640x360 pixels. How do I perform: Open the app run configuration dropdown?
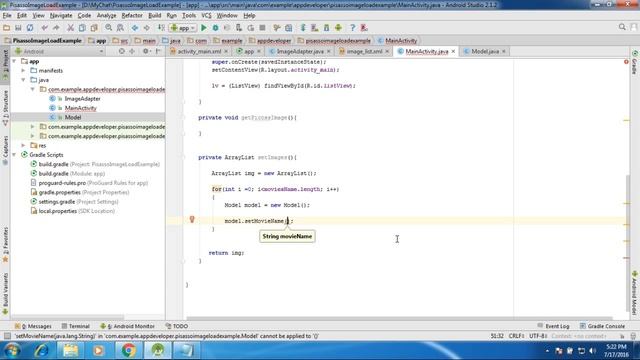click(183, 28)
